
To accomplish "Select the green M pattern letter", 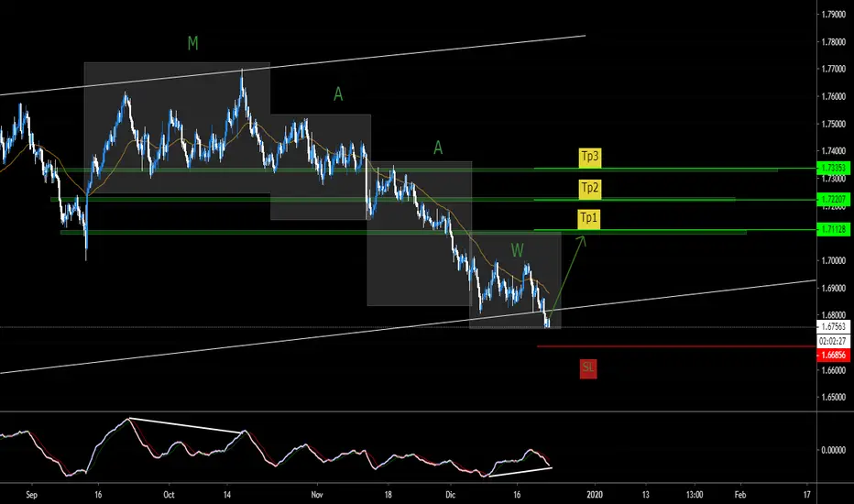I will [192, 44].
